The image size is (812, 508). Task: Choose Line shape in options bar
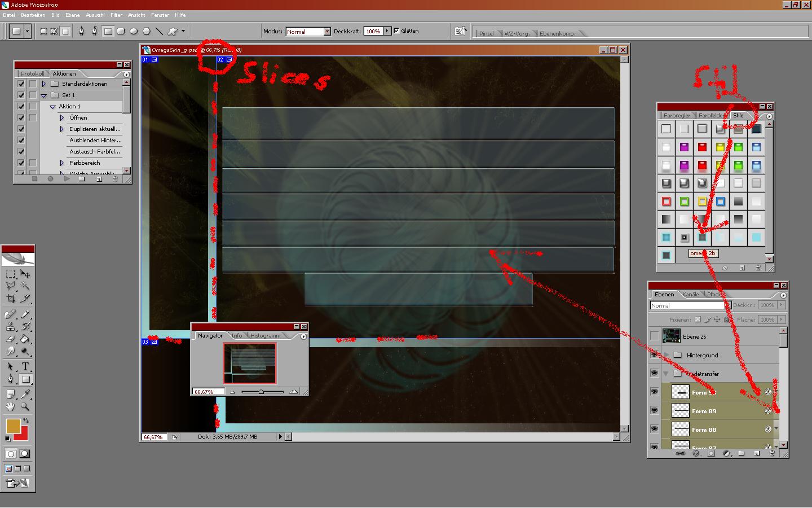pos(159,32)
